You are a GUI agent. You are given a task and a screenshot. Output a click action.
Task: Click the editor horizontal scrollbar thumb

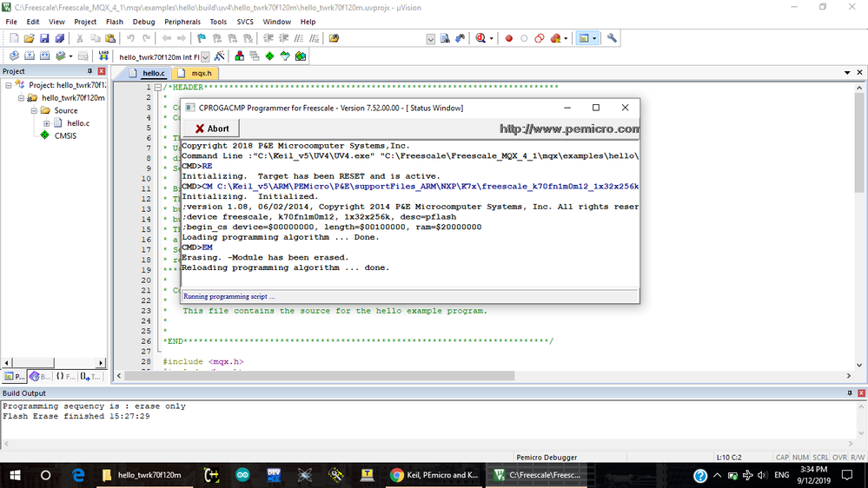[320, 376]
